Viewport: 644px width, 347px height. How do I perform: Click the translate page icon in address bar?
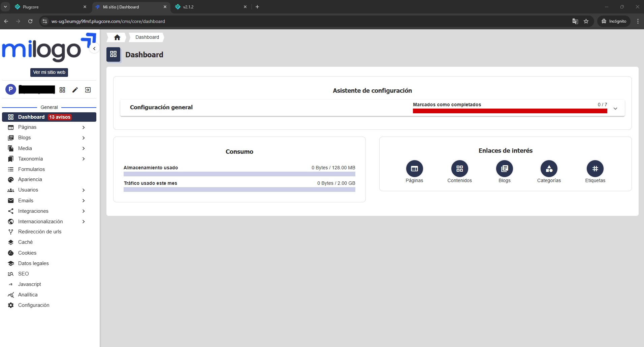(575, 21)
